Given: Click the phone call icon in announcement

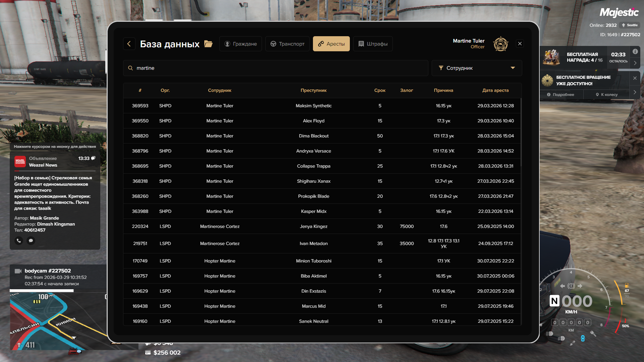Looking at the screenshot, I should pos(19,240).
